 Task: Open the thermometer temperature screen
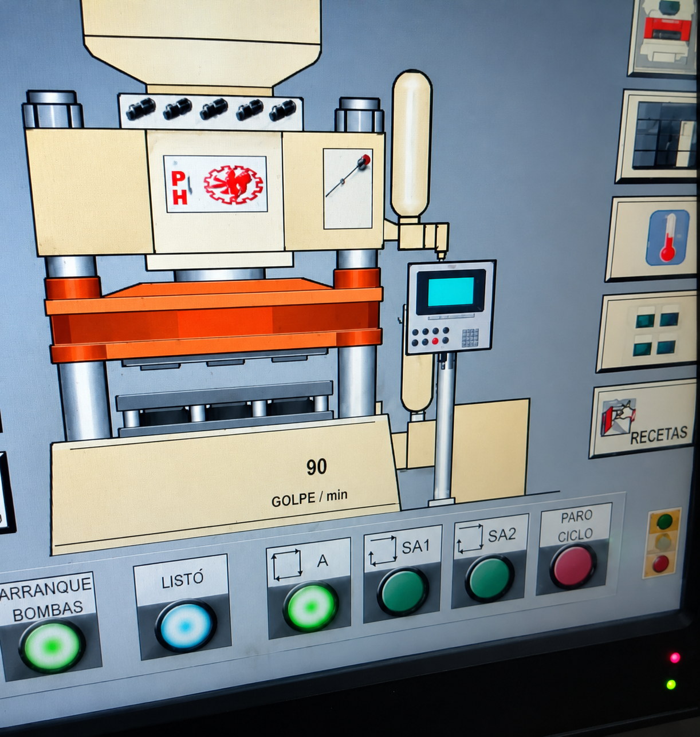point(652,238)
